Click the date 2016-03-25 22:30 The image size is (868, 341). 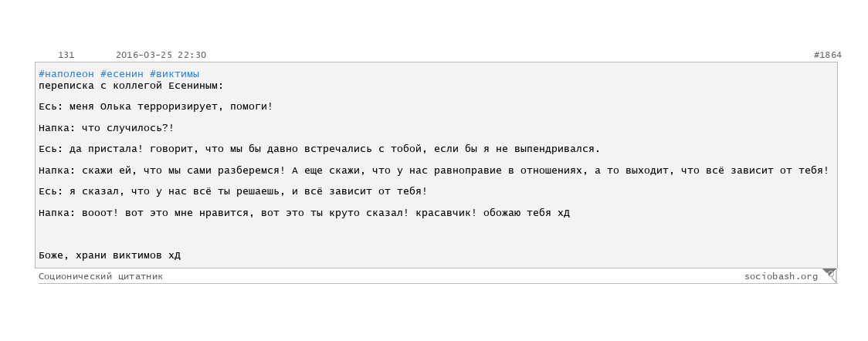coord(161,55)
